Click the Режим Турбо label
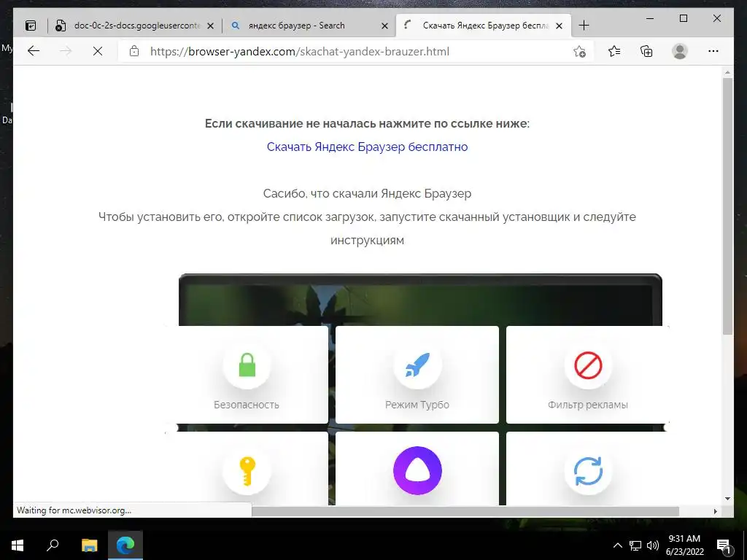 click(x=417, y=405)
